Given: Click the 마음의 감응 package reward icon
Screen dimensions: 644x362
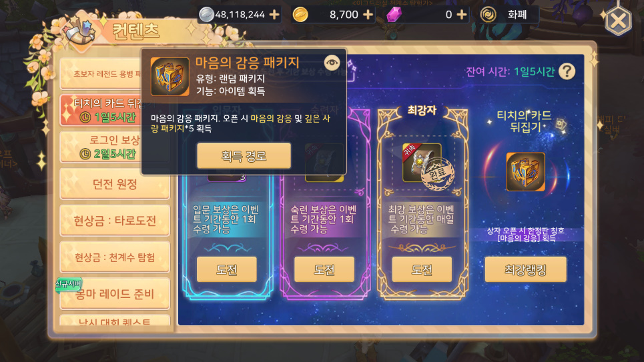Looking at the screenshot, I should pos(526,172).
